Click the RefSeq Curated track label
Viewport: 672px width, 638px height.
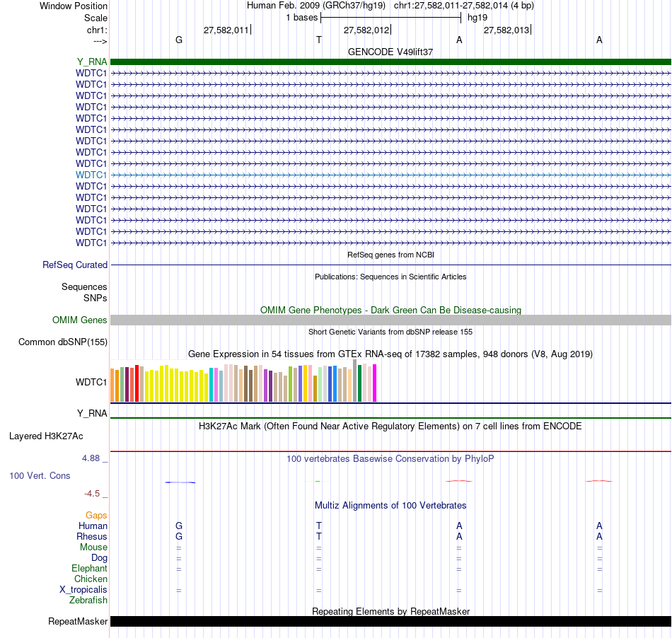click(74, 265)
